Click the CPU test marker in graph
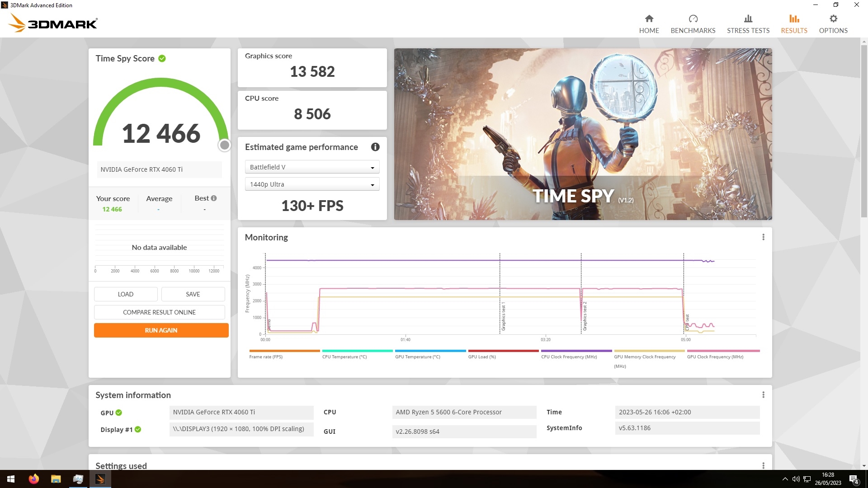This screenshot has height=488, width=868. [687, 323]
